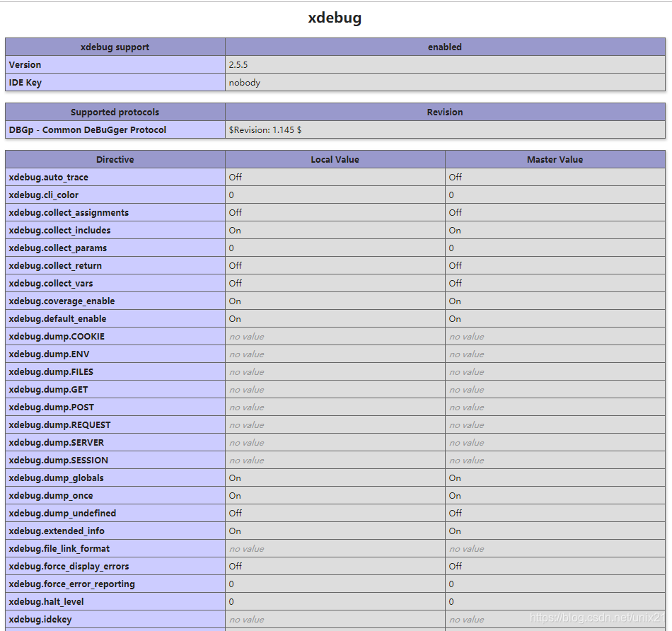Screen dimensions: 672x631
Task: Click local value On for xdebug.collect_includes
Action: click(235, 230)
